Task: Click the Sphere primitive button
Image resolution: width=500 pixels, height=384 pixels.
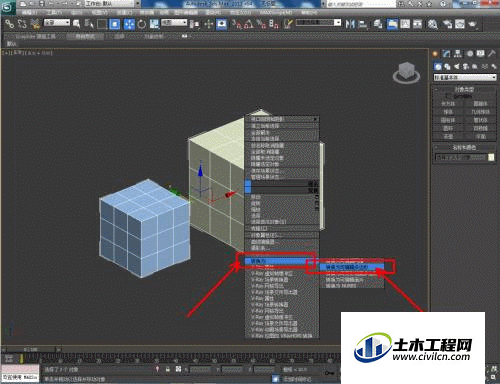Action: 448,112
